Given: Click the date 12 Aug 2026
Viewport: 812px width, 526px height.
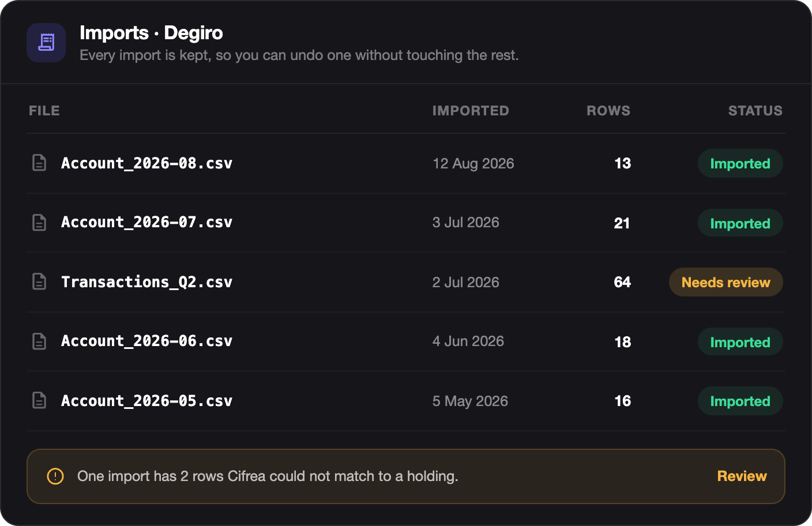Looking at the screenshot, I should click(x=473, y=164).
